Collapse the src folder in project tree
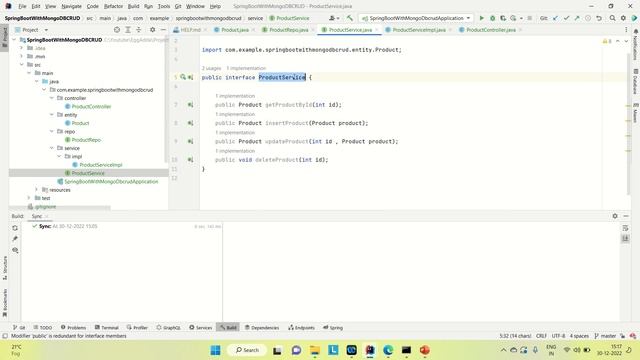This screenshot has width=640, height=360. [22, 64]
